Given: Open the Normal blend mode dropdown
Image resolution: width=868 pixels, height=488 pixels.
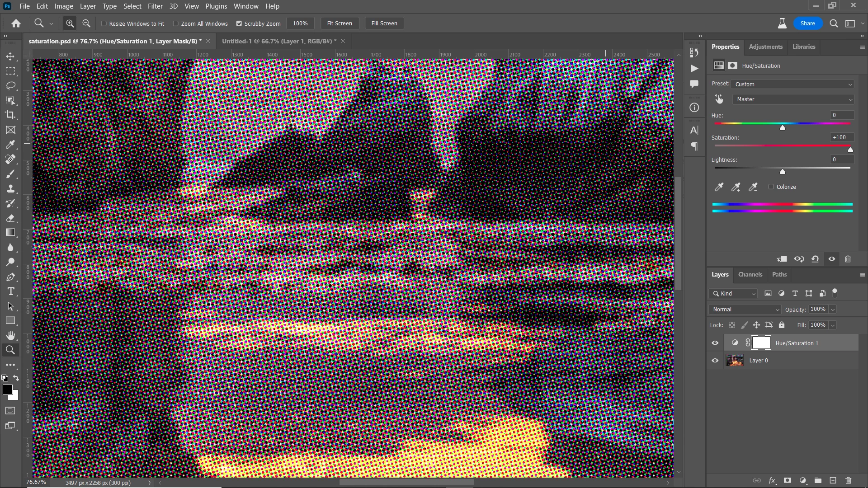Looking at the screenshot, I should 745,310.
